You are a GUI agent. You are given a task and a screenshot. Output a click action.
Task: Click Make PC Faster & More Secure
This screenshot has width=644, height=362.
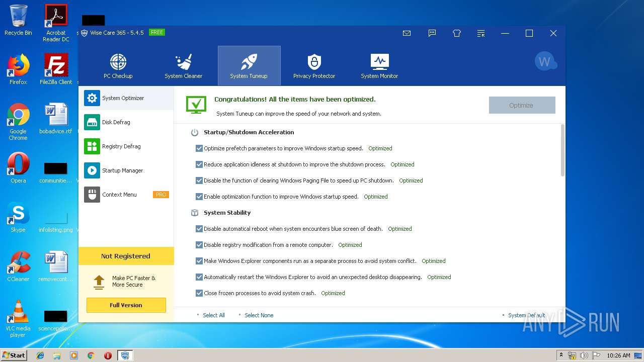pos(134,281)
